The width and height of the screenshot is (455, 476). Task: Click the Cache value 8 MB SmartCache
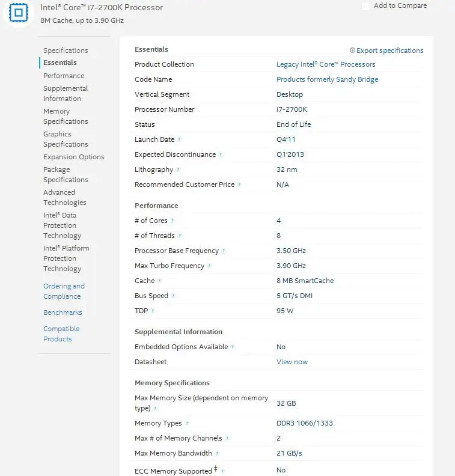(x=305, y=281)
